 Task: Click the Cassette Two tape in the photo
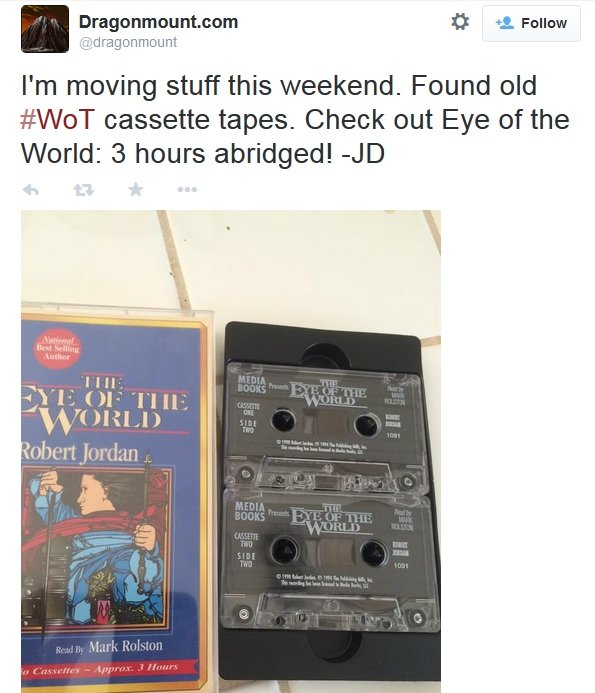[x=328, y=560]
